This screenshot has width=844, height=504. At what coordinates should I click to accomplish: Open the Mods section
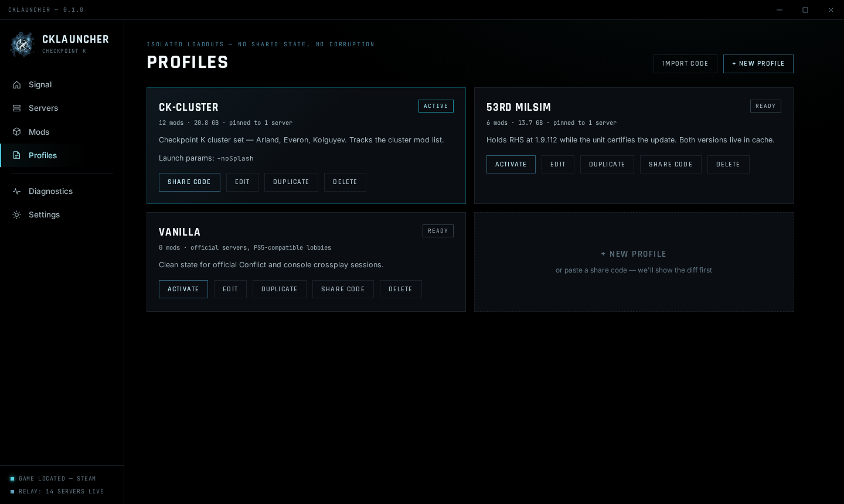(62, 132)
